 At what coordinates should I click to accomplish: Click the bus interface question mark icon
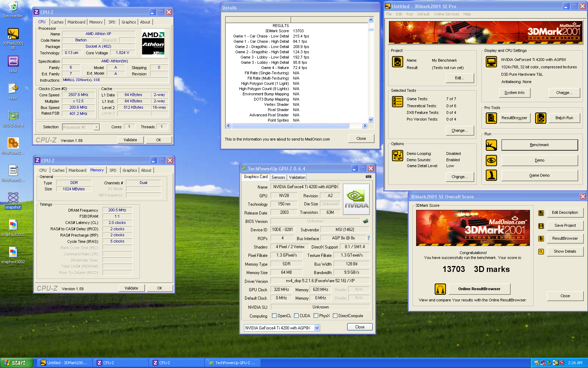[369, 238]
